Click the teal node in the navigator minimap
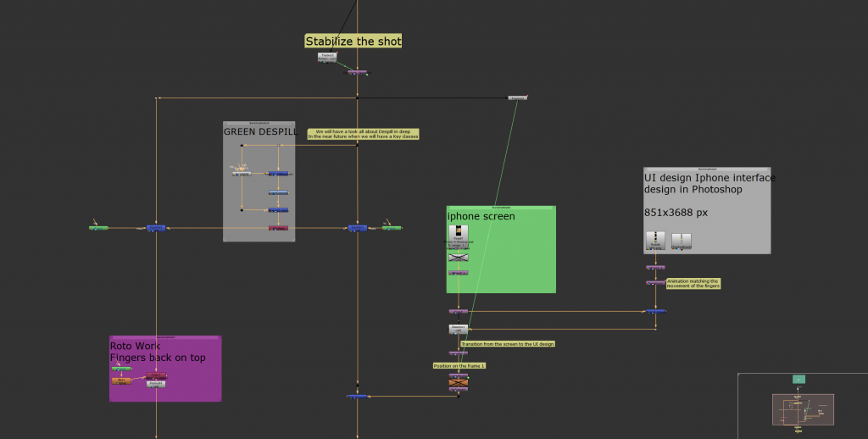This screenshot has height=439, width=868. pyautogui.click(x=798, y=379)
